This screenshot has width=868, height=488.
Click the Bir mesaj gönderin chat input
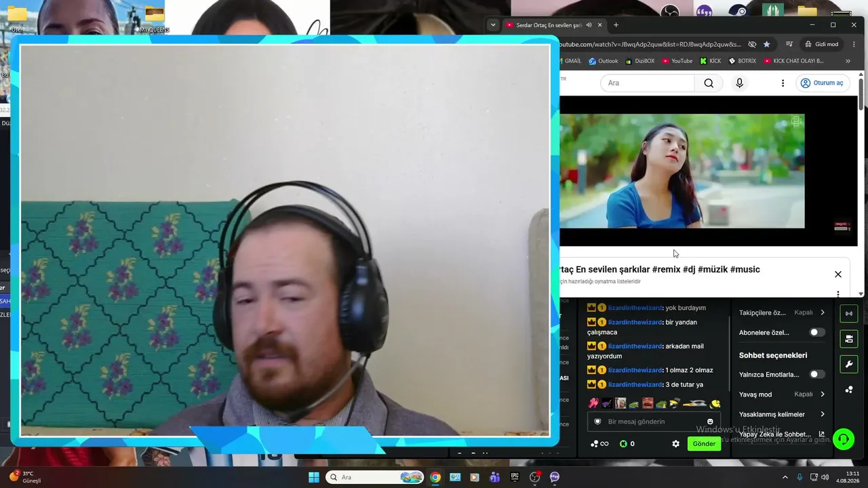point(652,422)
